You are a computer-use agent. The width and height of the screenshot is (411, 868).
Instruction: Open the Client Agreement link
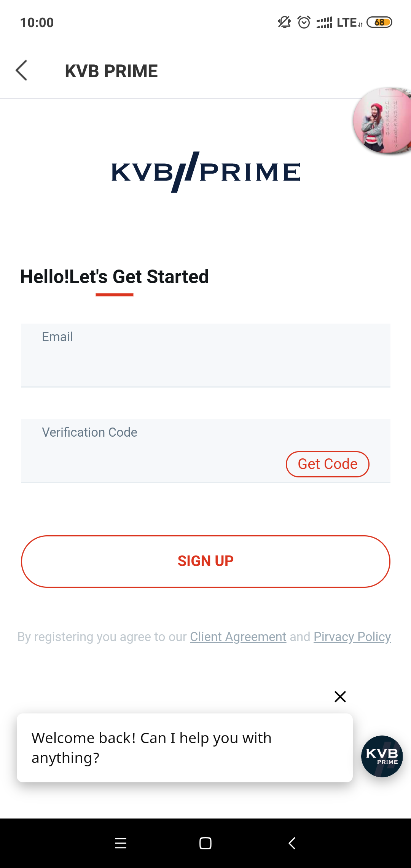click(x=238, y=637)
